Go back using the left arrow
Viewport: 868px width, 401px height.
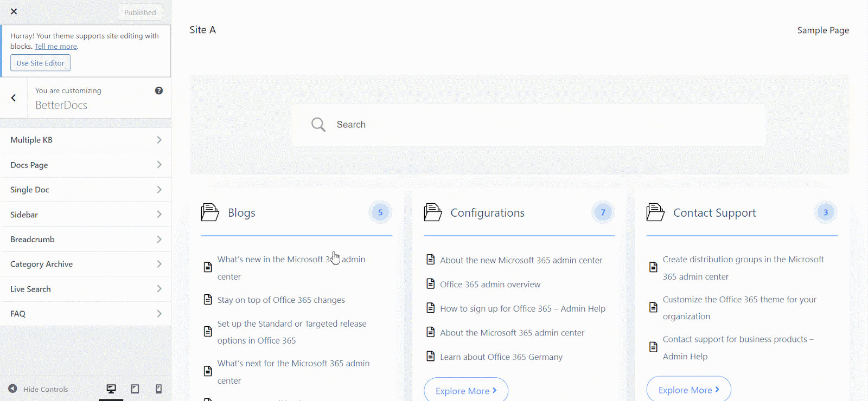[x=14, y=98]
